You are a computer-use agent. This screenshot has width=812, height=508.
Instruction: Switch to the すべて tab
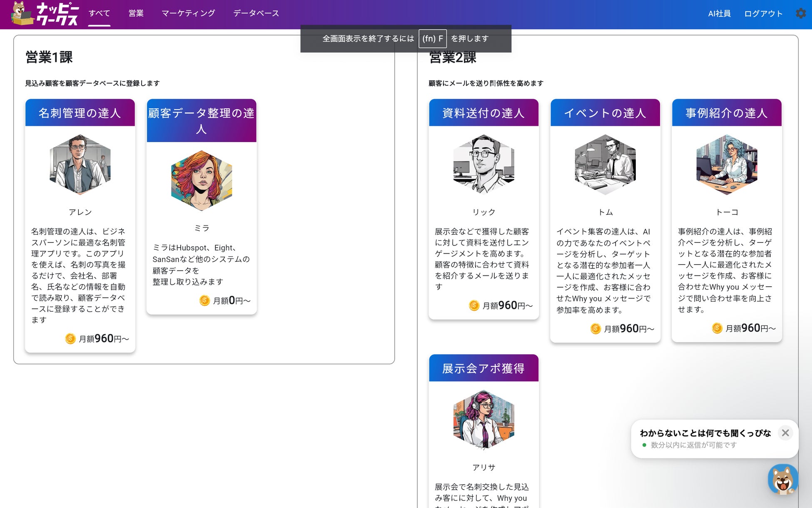99,13
